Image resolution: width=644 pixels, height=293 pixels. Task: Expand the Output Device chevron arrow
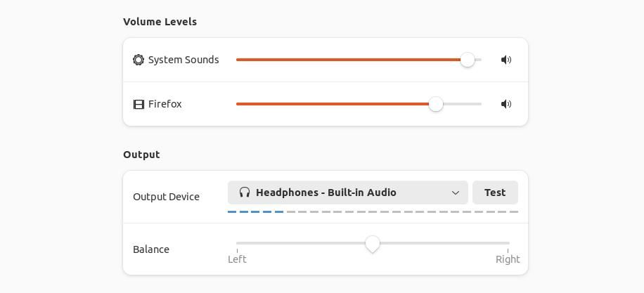pos(455,193)
